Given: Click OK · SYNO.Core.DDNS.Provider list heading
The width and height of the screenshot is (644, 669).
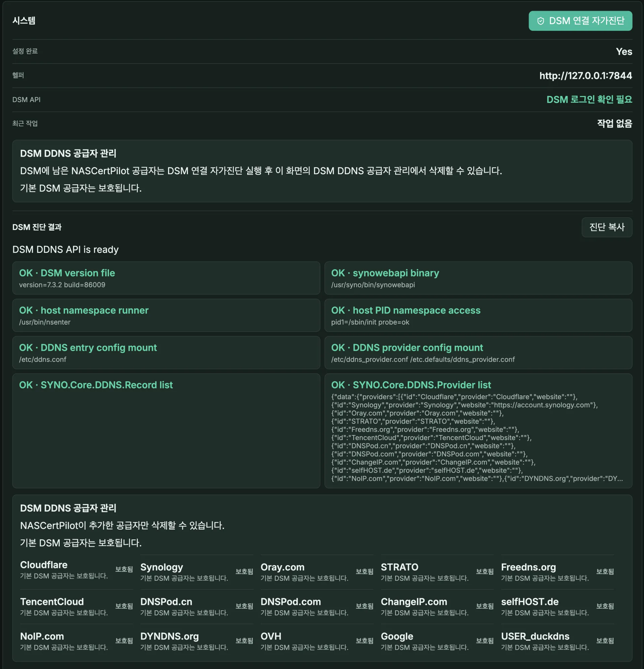Looking at the screenshot, I should click(x=411, y=385).
